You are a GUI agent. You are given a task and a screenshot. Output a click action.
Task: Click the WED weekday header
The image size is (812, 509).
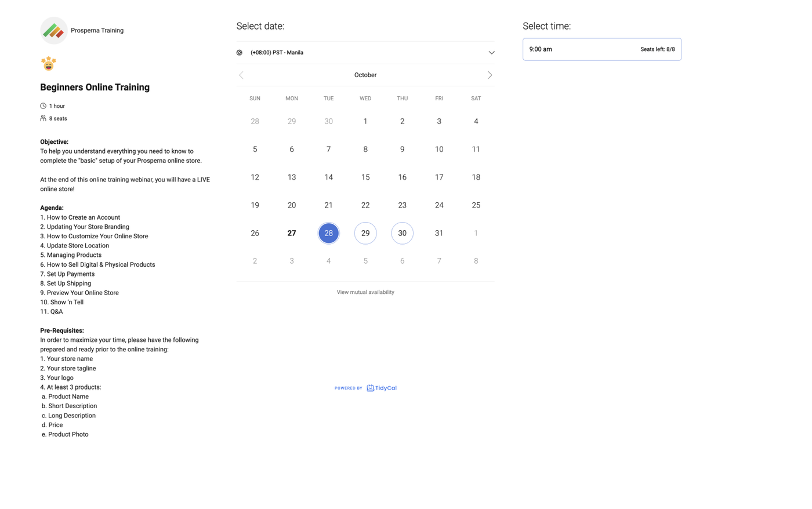click(x=365, y=99)
